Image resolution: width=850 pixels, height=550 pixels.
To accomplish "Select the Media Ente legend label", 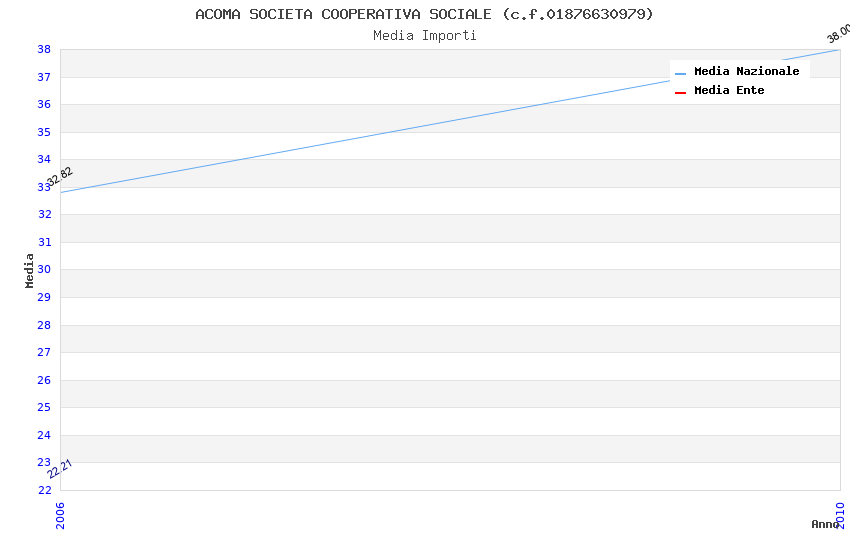I will click(x=729, y=91).
